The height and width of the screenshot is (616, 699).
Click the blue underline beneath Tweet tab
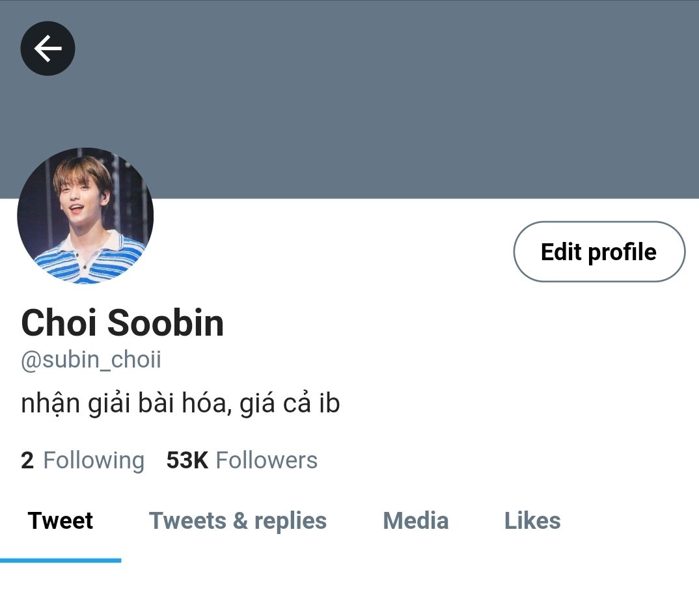61,560
